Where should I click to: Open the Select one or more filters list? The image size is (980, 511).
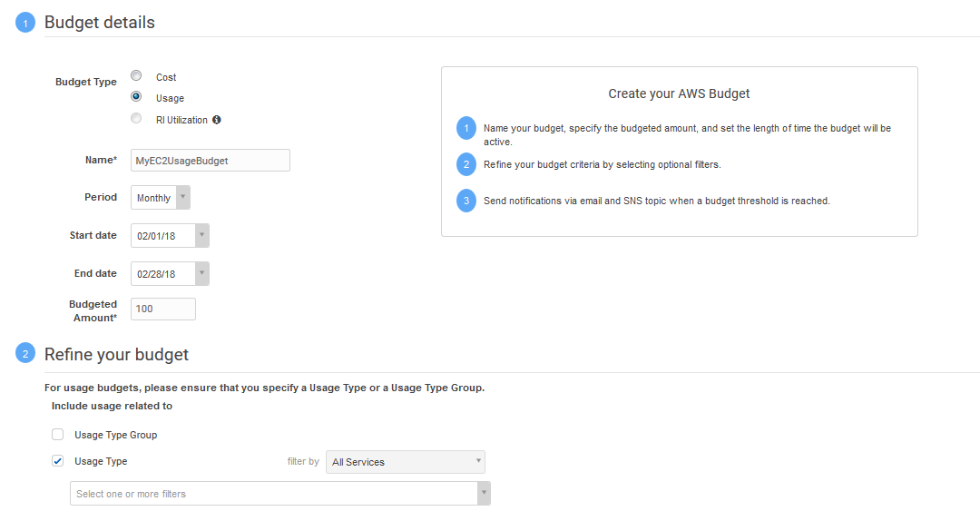279,494
